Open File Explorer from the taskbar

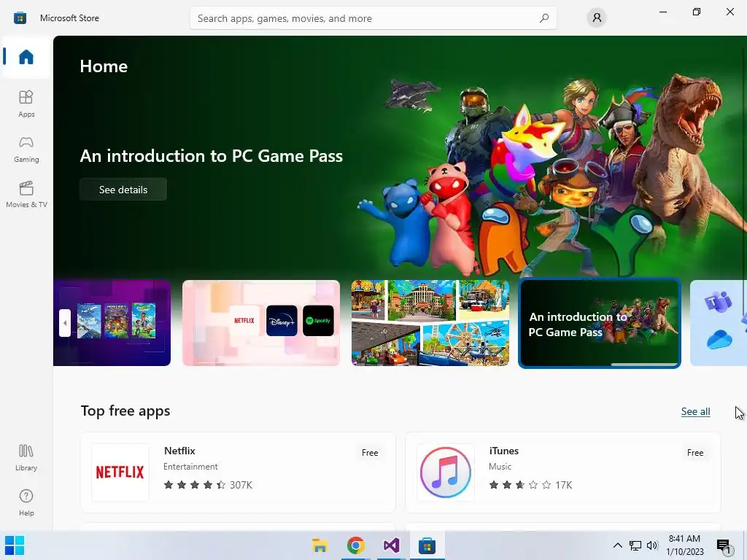pyautogui.click(x=320, y=545)
